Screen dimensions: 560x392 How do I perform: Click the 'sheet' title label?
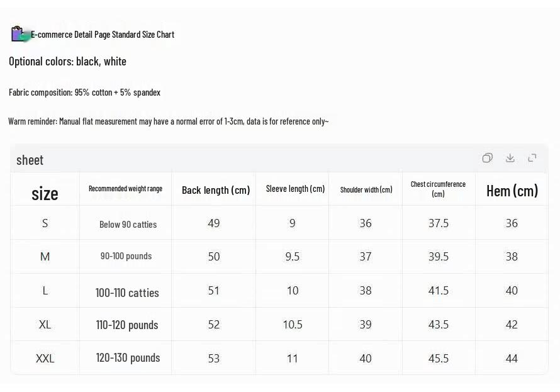(30, 160)
